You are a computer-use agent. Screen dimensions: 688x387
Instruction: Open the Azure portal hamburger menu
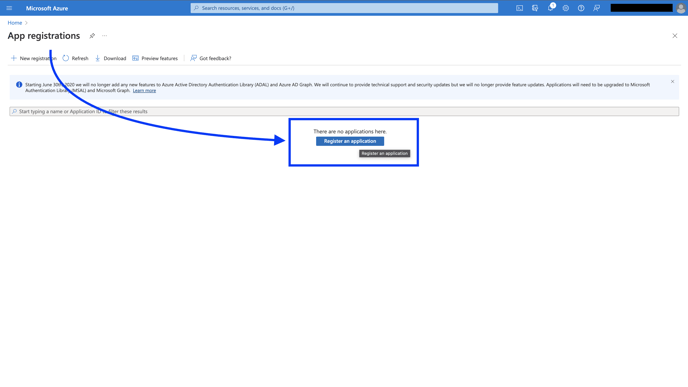[x=9, y=8]
